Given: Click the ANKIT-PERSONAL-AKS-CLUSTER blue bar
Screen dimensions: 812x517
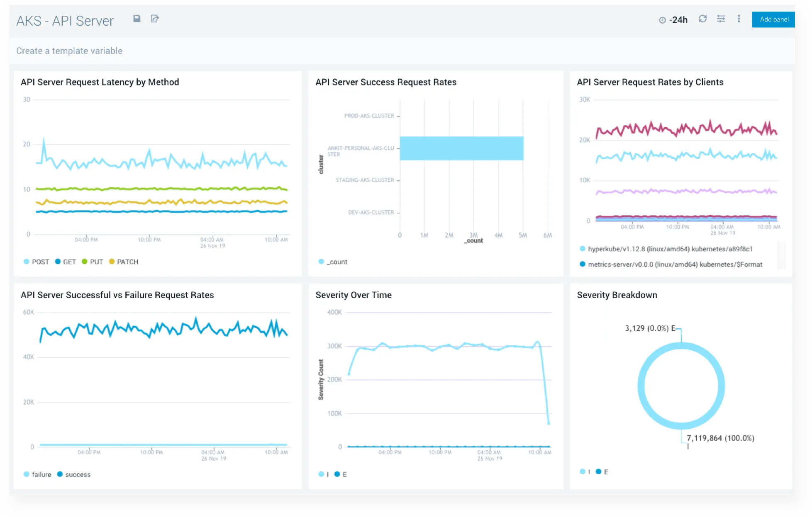Looking at the screenshot, I should coord(461,148).
